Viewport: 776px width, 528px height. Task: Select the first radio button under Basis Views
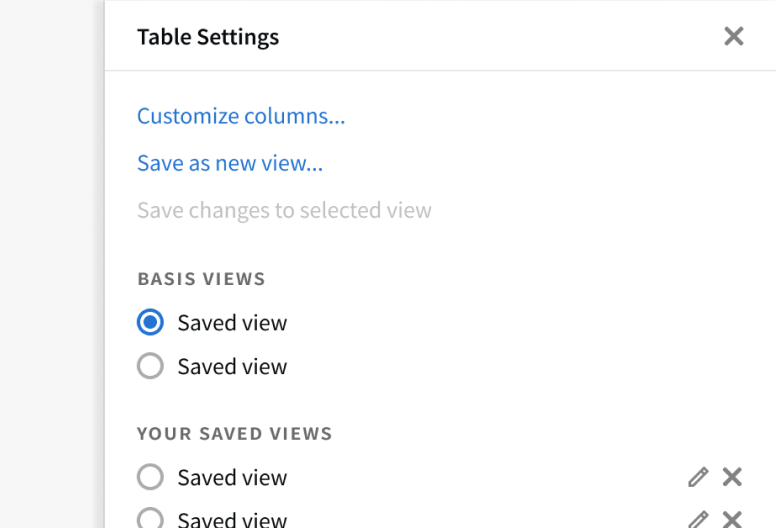point(150,323)
